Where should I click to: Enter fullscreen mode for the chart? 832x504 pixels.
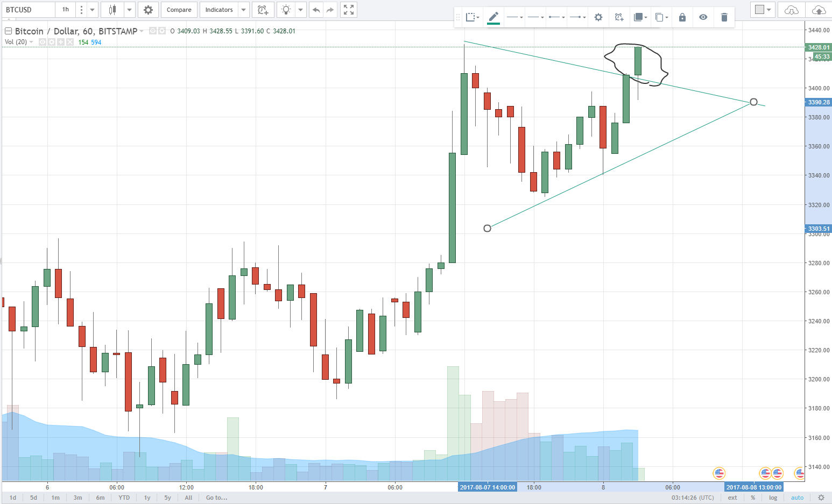tap(349, 10)
